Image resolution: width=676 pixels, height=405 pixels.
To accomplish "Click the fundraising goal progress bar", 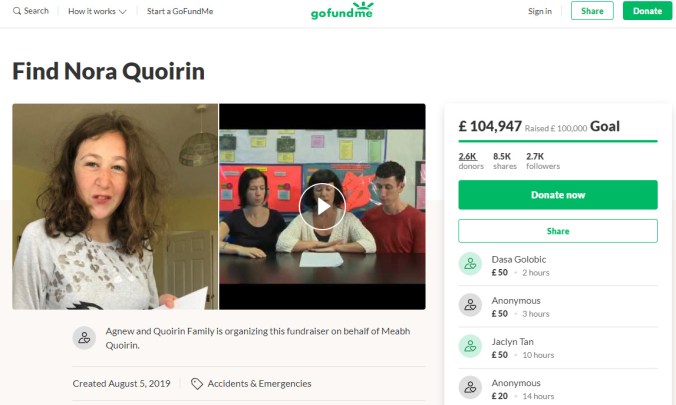I will pyautogui.click(x=558, y=141).
